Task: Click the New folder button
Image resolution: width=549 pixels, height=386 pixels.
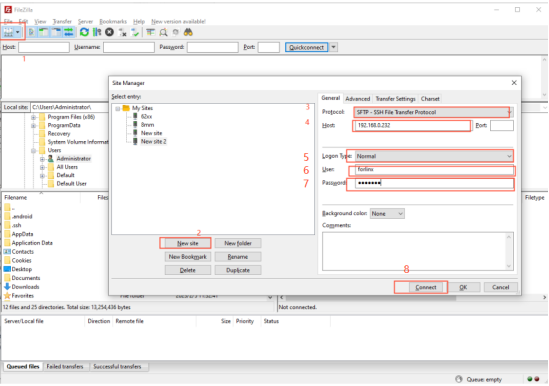Action: coord(238,243)
